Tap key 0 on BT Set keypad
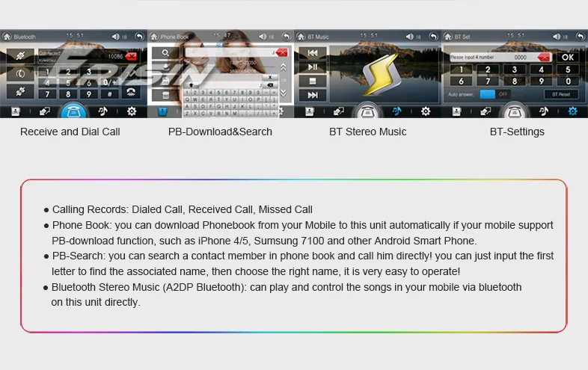The height and width of the screenshot is (370, 588). [567, 81]
